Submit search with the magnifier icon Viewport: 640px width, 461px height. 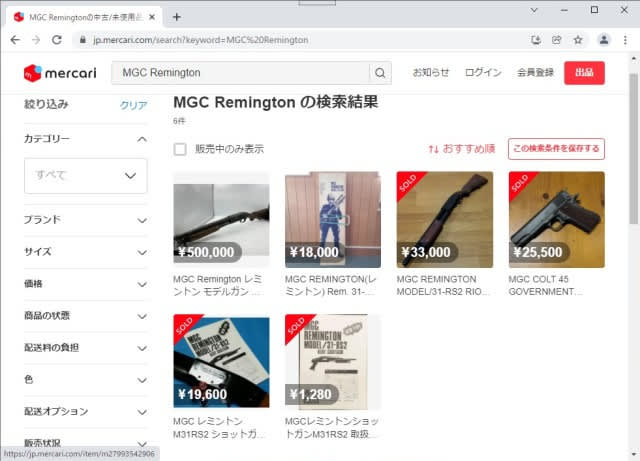[x=380, y=73]
